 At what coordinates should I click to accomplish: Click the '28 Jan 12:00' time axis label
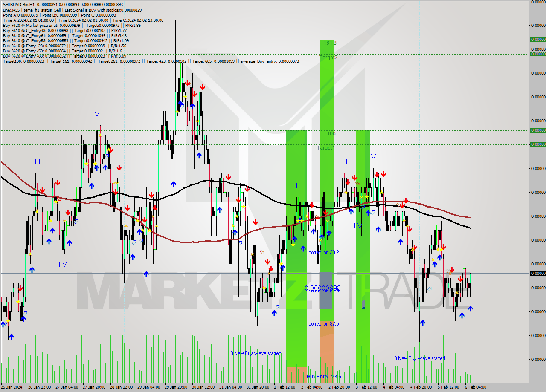click(121, 387)
